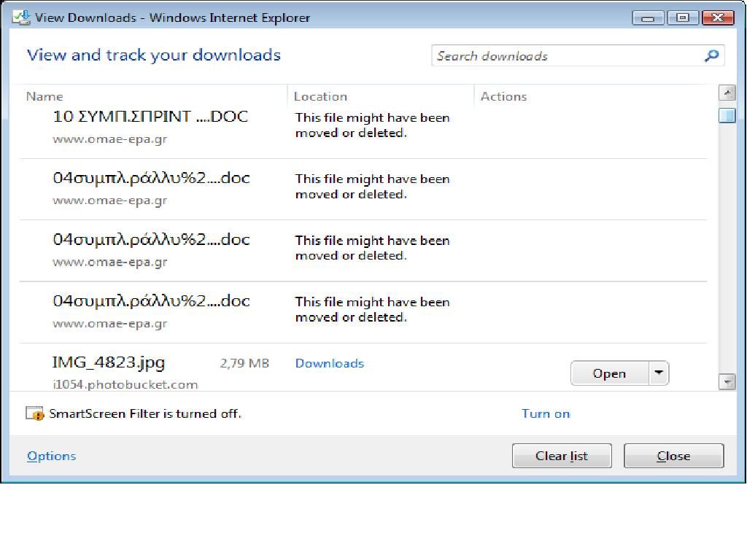Select the 10 ΣΥΜΠ.ΣΠΡΙΝΤ DOC download entry
This screenshot has width=747, height=560.
(150, 117)
